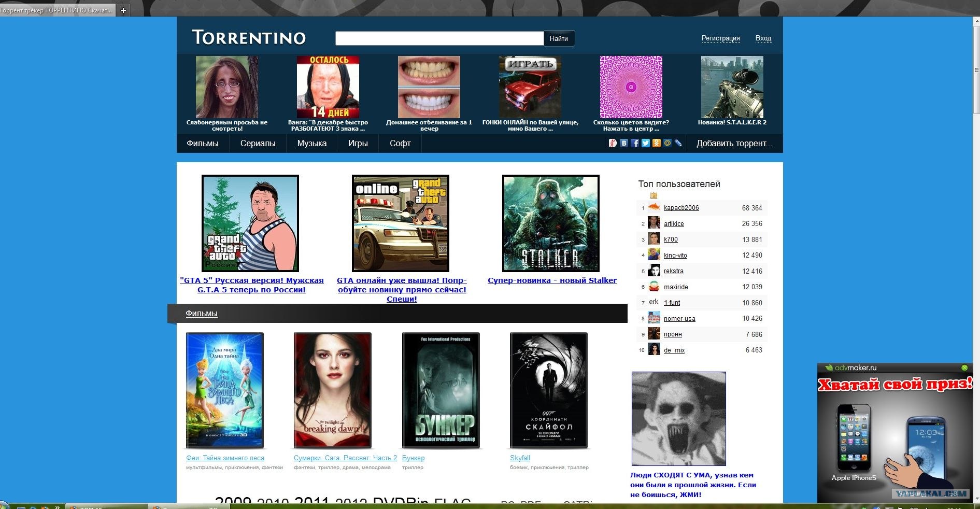Open the avatar next to пронн
The image size is (980, 509).
pyautogui.click(x=654, y=334)
